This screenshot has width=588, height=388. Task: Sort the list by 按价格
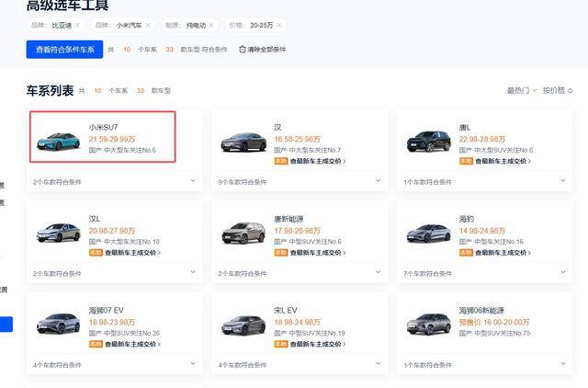click(558, 90)
